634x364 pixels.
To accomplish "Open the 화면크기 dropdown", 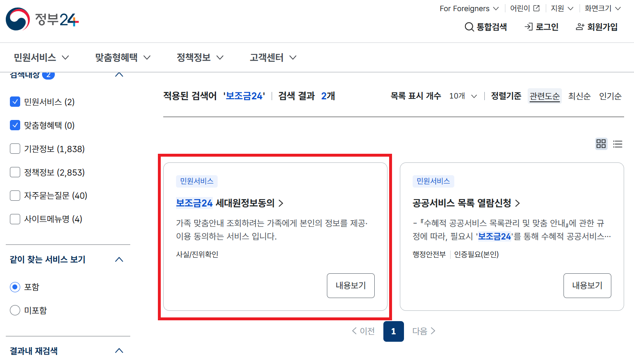I will (603, 8).
